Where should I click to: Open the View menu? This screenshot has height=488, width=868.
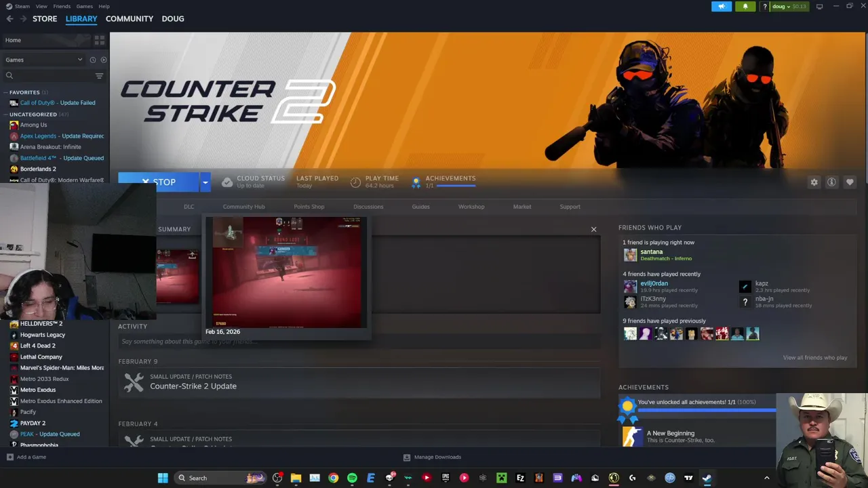coord(41,6)
